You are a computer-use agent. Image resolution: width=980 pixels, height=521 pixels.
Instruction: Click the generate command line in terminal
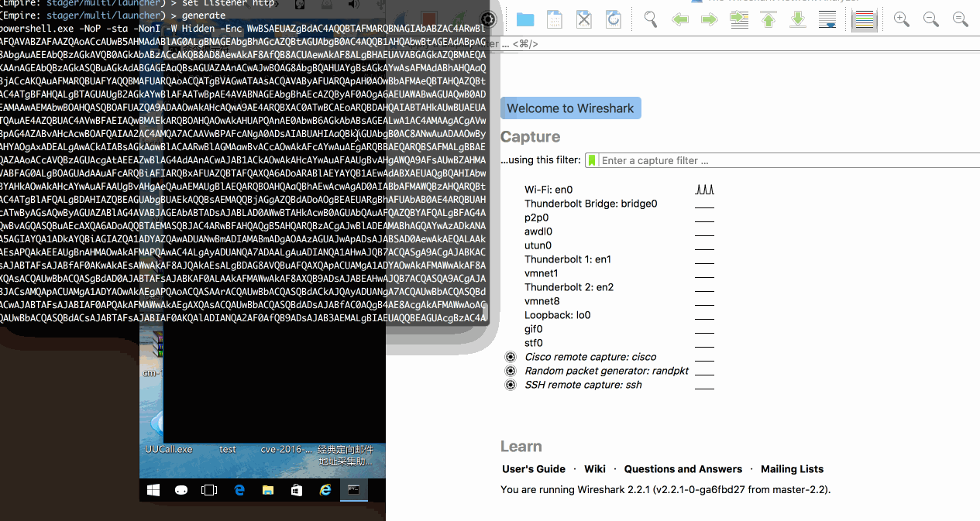click(113, 15)
